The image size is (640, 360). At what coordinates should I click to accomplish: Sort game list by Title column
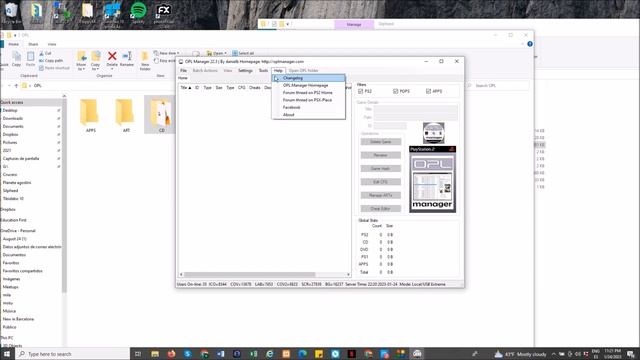(x=186, y=88)
